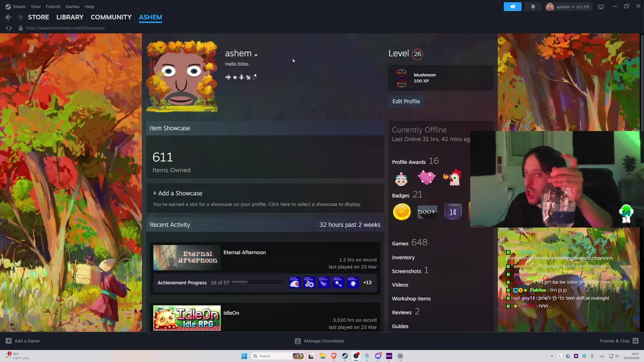Click Add a Game label
The image size is (644, 362).
click(x=27, y=341)
